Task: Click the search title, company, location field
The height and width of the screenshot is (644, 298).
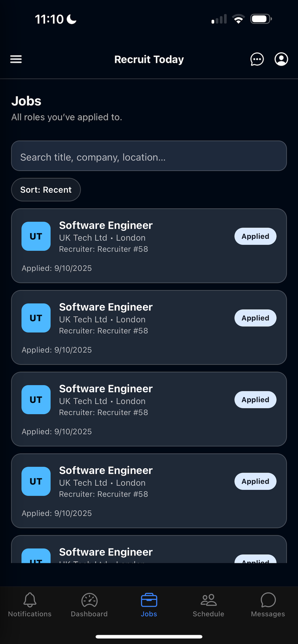Action: pos(149,156)
